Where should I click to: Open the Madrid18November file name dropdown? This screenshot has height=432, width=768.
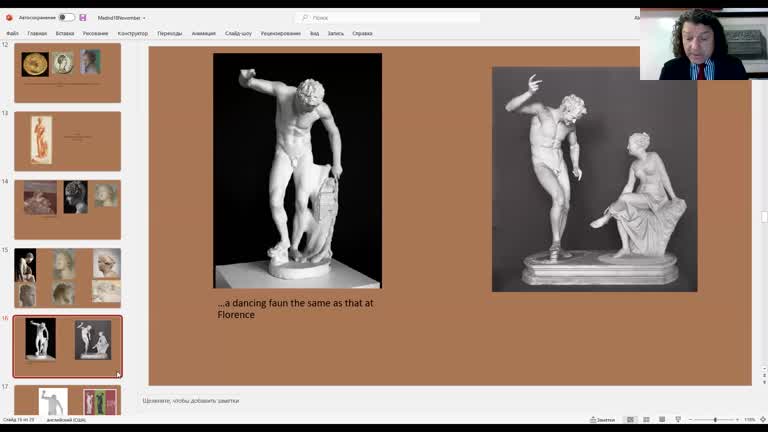121,18
